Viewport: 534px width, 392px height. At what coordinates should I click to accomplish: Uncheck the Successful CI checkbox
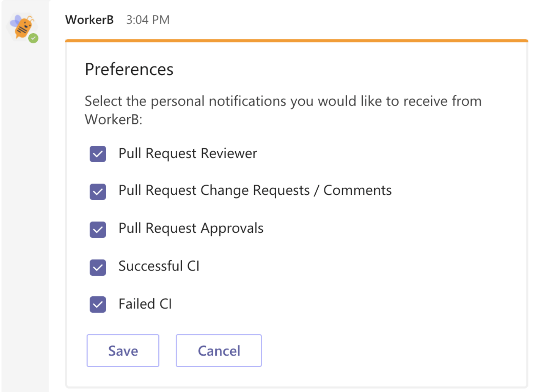98,267
